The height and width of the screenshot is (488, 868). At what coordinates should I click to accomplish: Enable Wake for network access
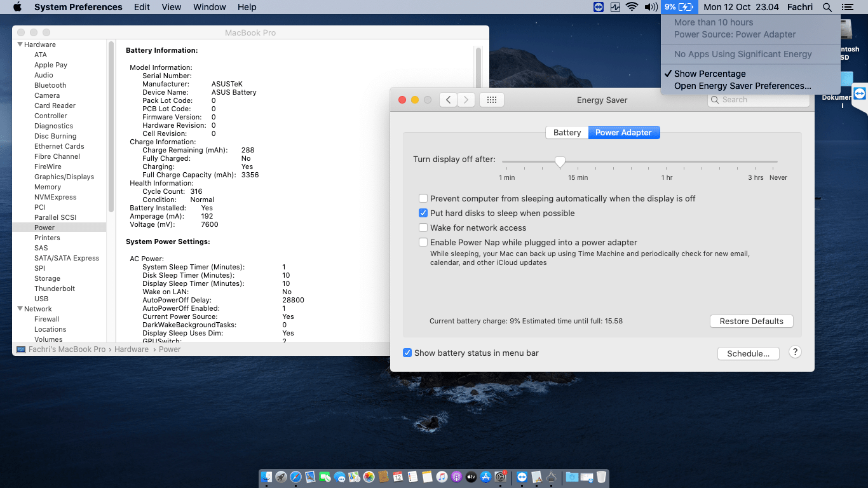423,227
